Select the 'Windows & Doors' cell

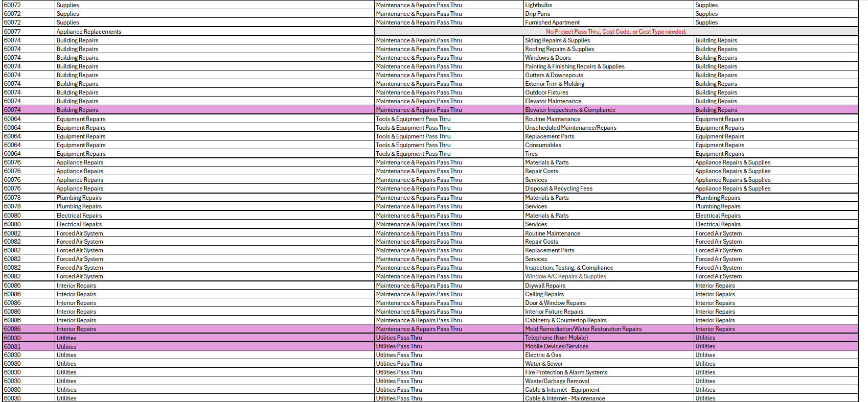[x=608, y=58]
